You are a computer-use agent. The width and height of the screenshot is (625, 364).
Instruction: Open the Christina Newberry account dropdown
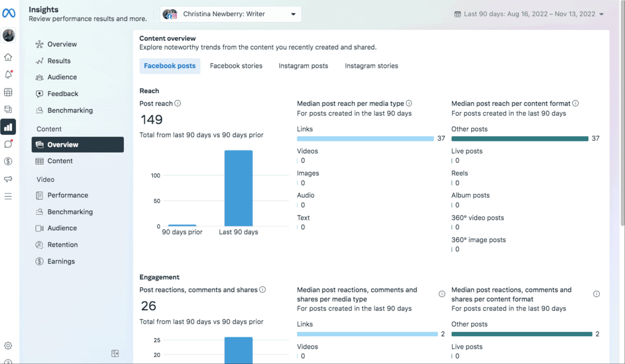[231, 14]
